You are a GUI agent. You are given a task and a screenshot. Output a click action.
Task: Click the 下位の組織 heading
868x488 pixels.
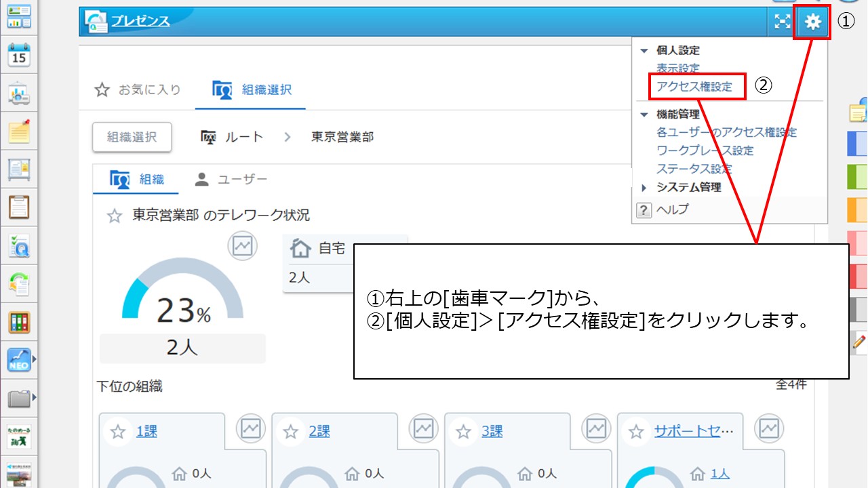(130, 386)
